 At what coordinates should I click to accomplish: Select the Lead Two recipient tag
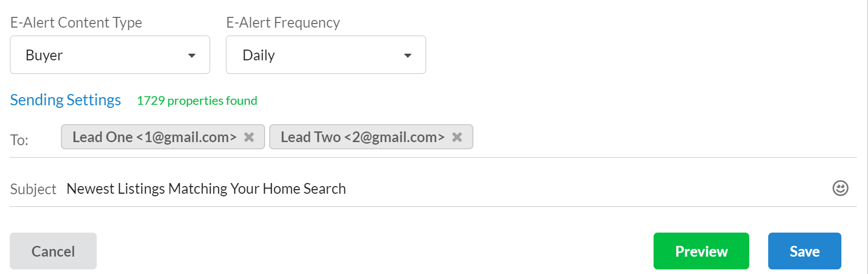(x=362, y=137)
